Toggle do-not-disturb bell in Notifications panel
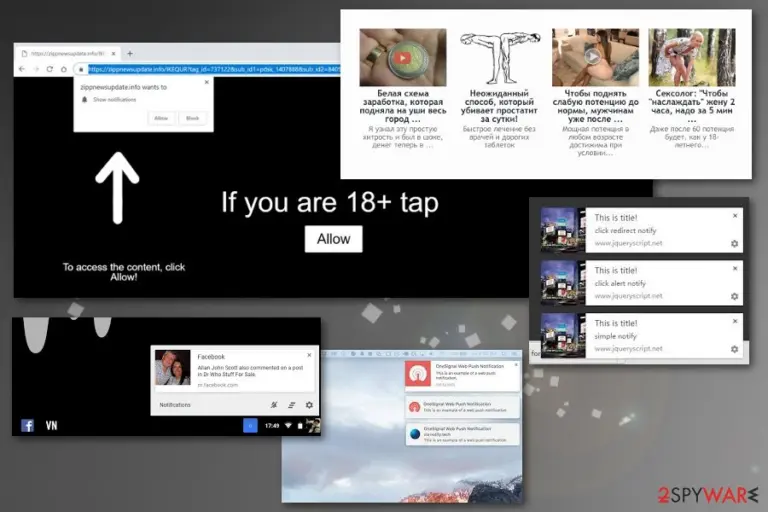This screenshot has width=768, height=512. coord(274,405)
